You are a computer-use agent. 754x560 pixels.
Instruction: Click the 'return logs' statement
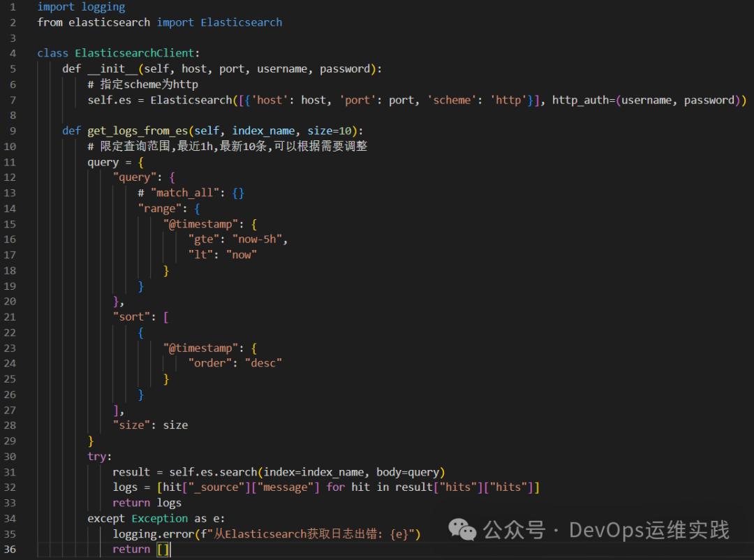coord(147,503)
